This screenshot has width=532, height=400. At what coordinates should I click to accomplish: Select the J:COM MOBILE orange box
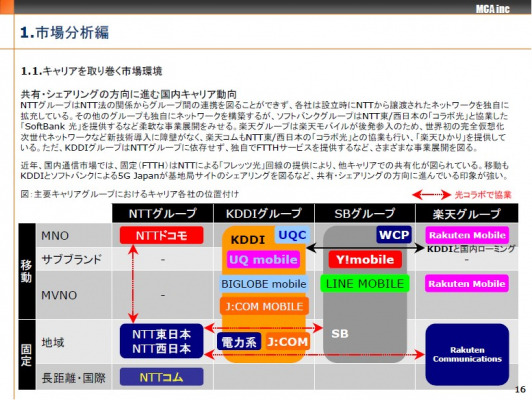pyautogui.click(x=264, y=306)
